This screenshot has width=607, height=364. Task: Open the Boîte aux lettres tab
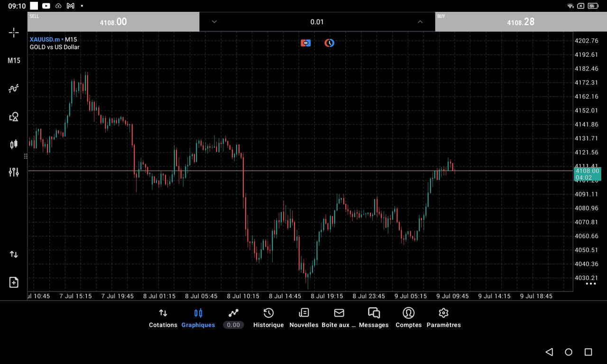point(339,318)
